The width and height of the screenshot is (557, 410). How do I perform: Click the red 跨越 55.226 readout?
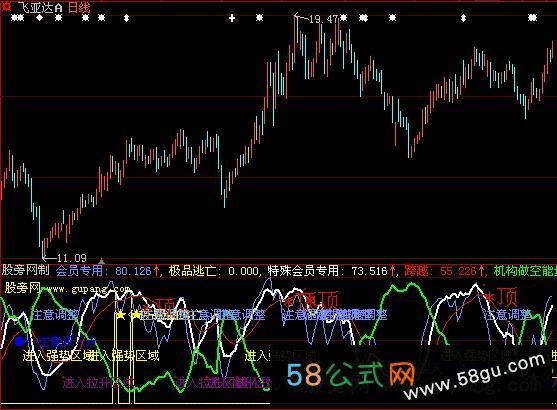[x=445, y=271]
